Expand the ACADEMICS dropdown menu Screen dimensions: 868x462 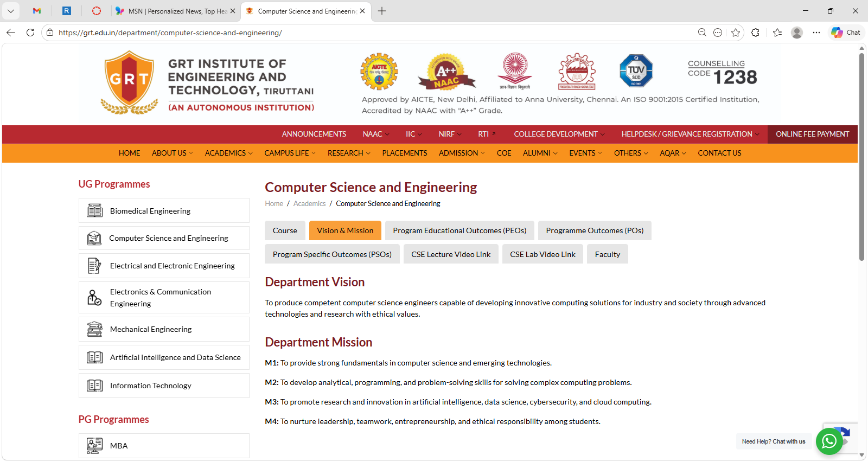pos(228,153)
